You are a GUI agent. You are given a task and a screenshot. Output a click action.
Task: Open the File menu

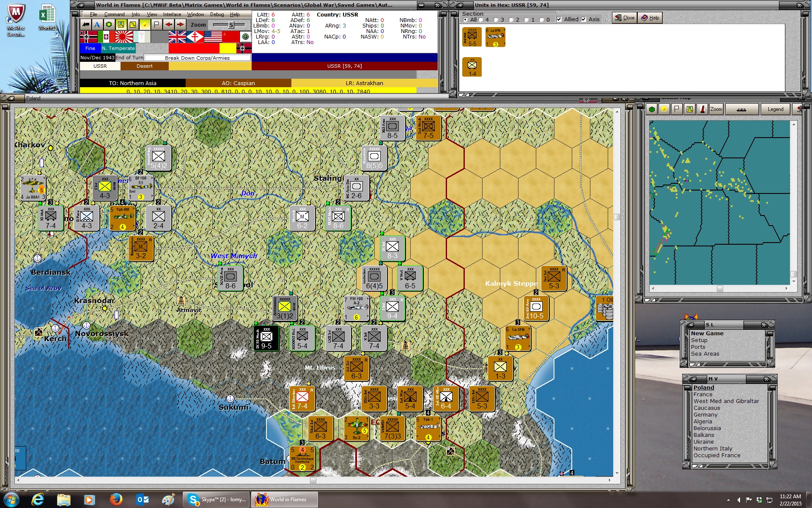(x=93, y=14)
